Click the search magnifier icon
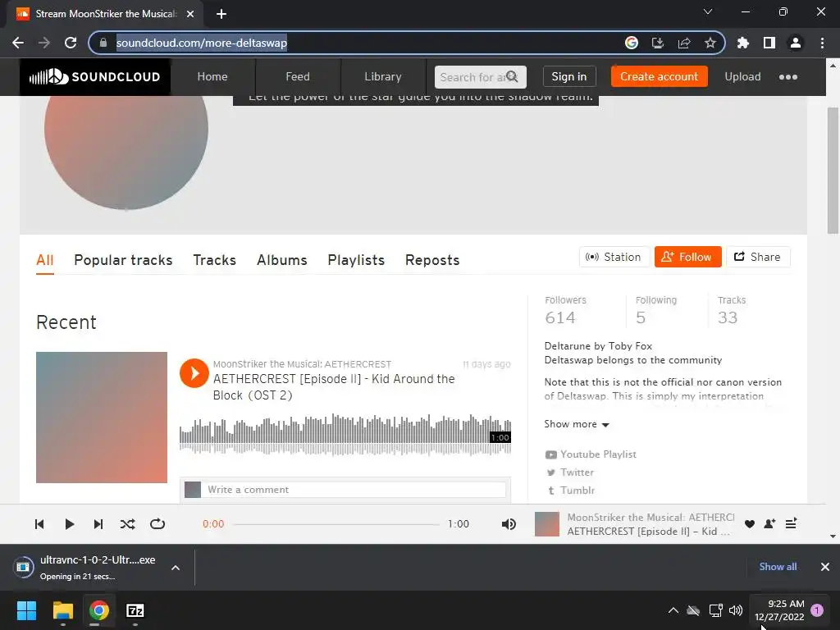 point(512,76)
